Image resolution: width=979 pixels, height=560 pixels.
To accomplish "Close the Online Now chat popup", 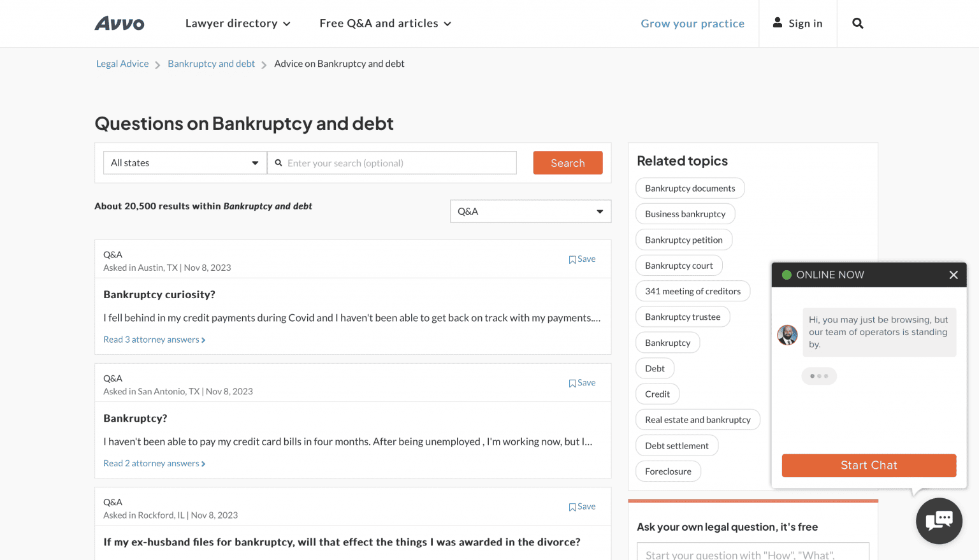I will tap(954, 275).
